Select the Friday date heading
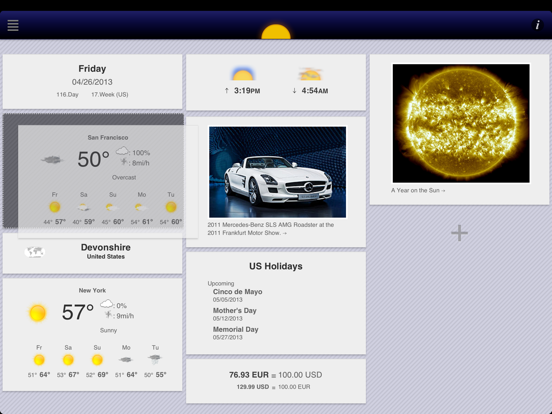The image size is (552, 414). pos(92,69)
